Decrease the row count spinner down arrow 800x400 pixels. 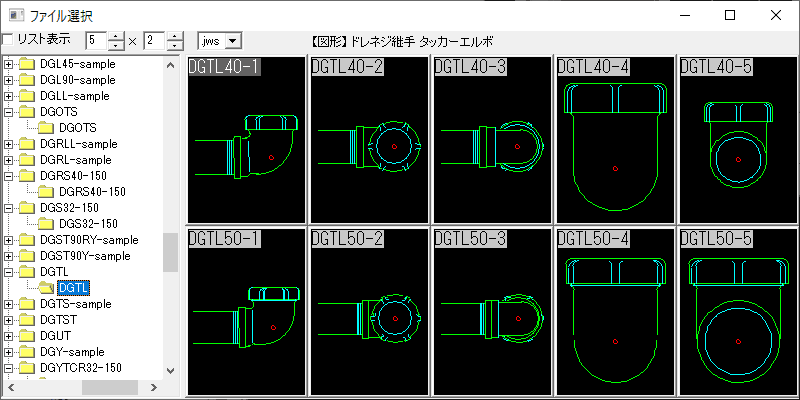coord(175,45)
